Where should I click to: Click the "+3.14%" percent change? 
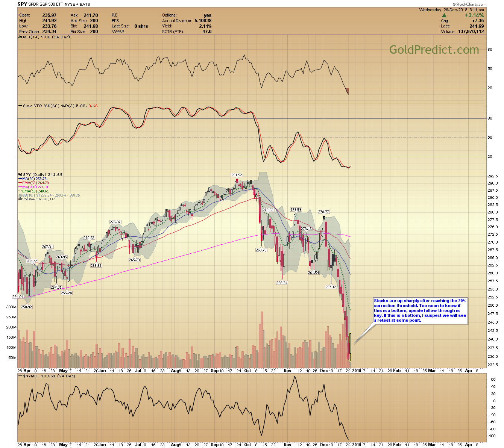click(x=474, y=15)
